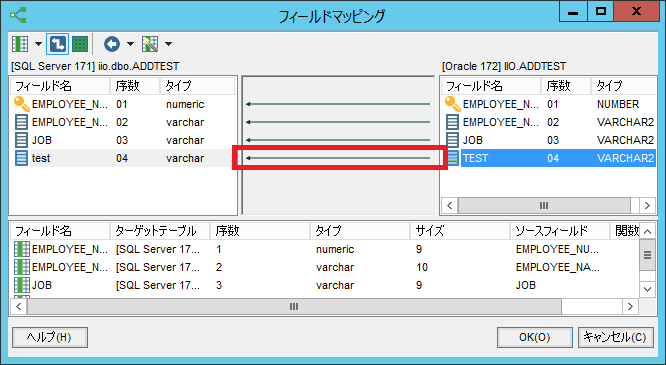
Task: Select Oracle EMPLOYEE_N key icon row 01
Action: pyautogui.click(x=453, y=104)
